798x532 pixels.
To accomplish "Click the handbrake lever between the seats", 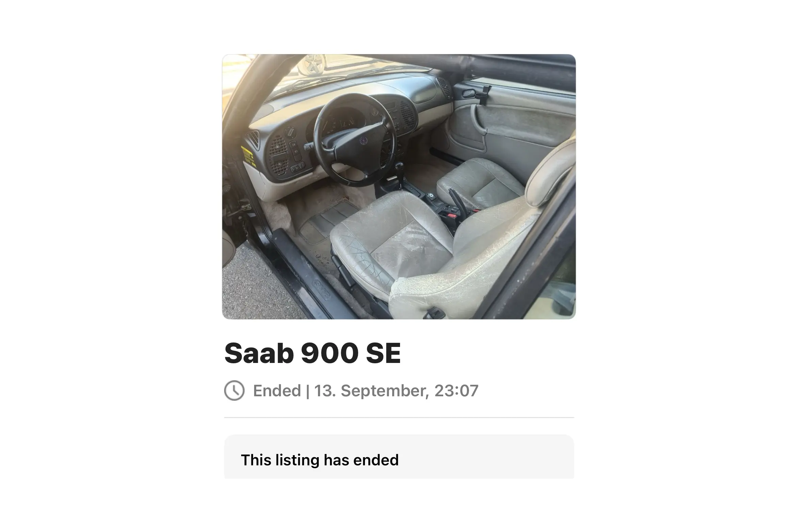I will coord(458,200).
